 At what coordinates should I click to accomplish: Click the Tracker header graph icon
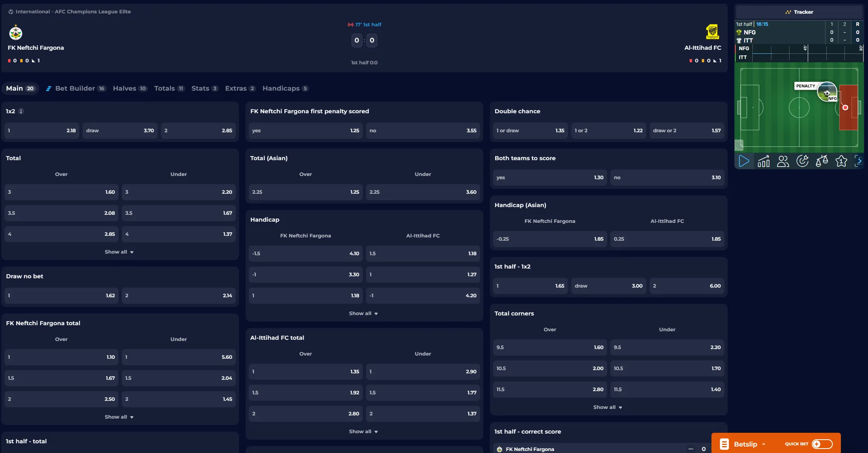point(788,12)
